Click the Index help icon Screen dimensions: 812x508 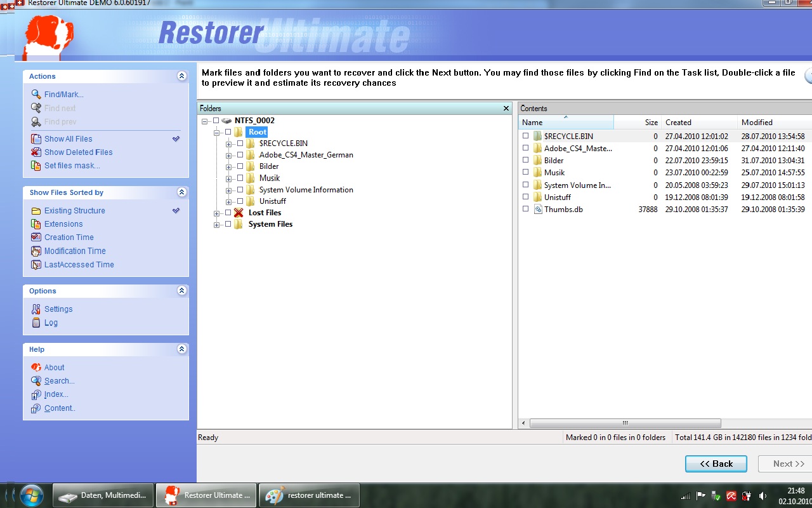36,394
